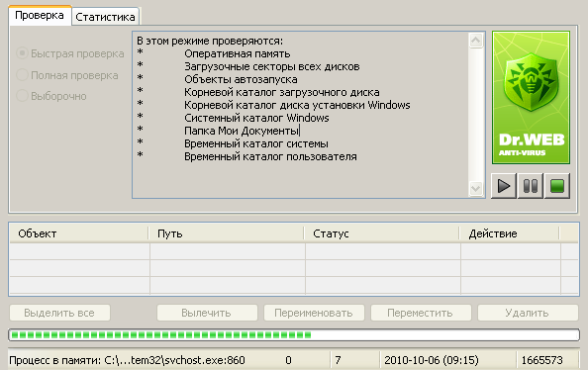588x370 pixels.
Task: Click the Вылечить button
Action: [207, 313]
